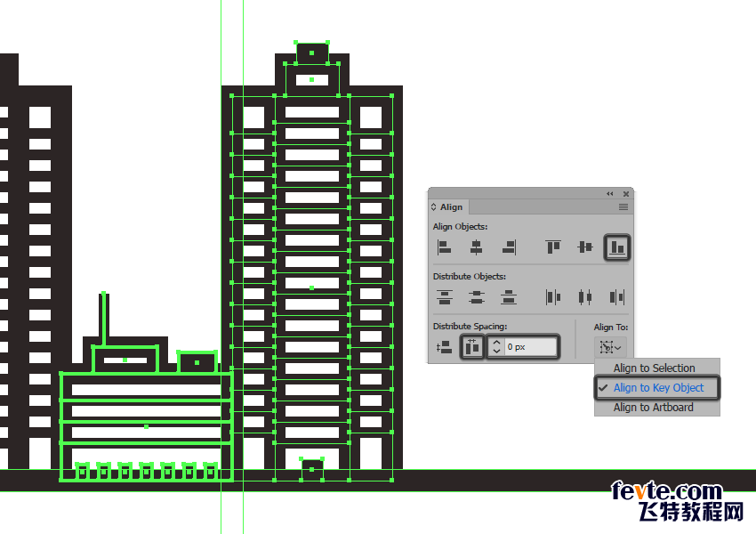Collapse the Align panel with double arrows
This screenshot has height=534, width=756.
point(610,193)
